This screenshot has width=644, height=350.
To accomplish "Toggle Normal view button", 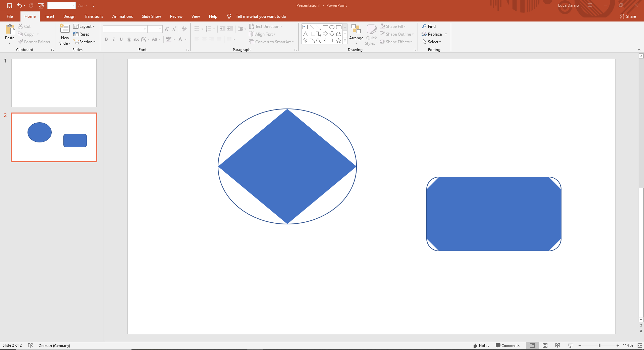I will pos(532,345).
